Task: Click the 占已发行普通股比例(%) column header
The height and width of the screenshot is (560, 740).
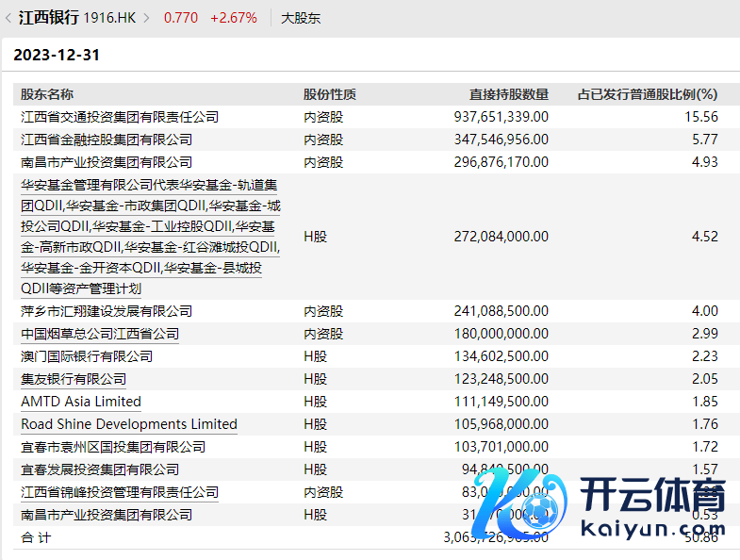Action: [x=648, y=94]
